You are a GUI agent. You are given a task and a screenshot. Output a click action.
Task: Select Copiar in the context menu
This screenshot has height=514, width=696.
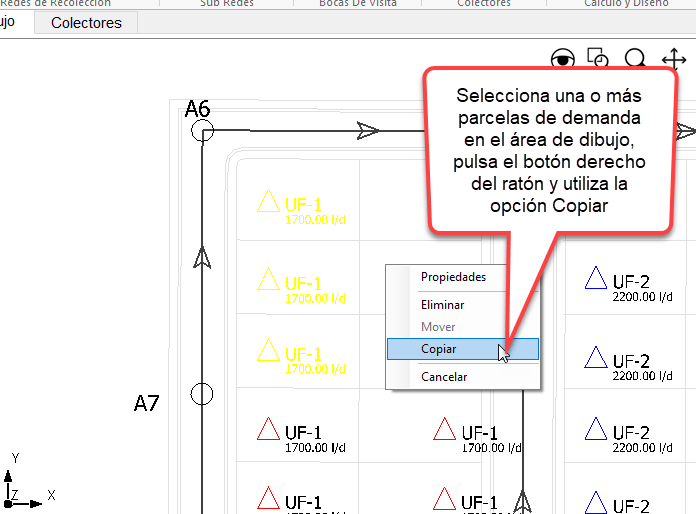tap(439, 349)
